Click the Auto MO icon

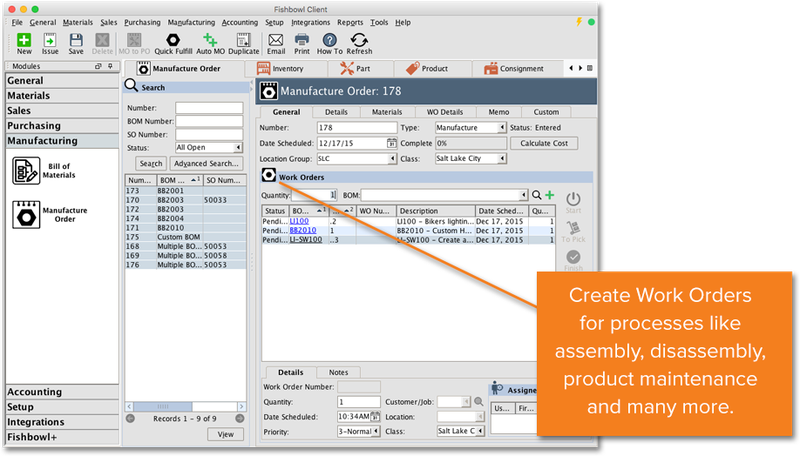[x=210, y=43]
